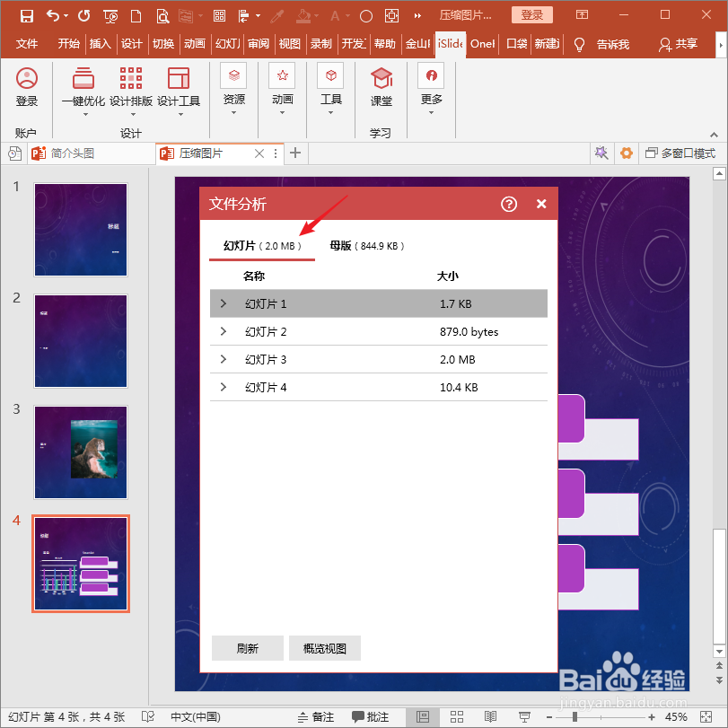Click the zoom out minus button
Viewport: 728px width, 728px height.
coord(549,717)
